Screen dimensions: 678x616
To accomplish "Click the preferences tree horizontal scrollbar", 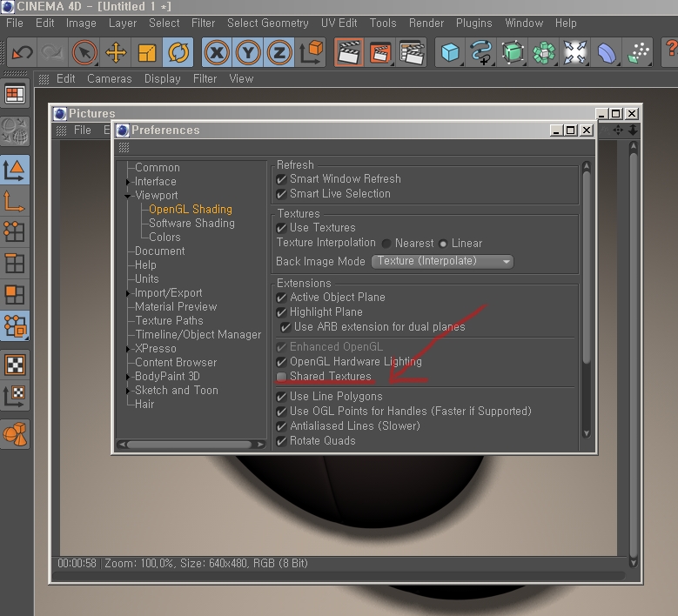I will 191,445.
